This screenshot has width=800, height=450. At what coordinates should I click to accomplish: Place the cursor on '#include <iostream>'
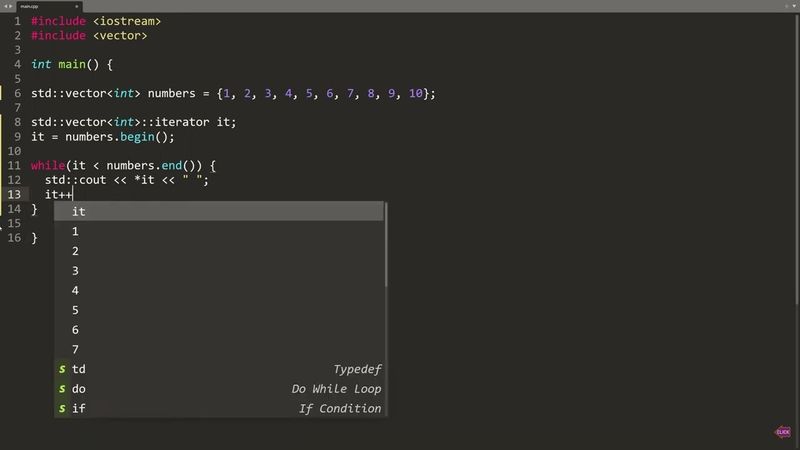(96, 21)
